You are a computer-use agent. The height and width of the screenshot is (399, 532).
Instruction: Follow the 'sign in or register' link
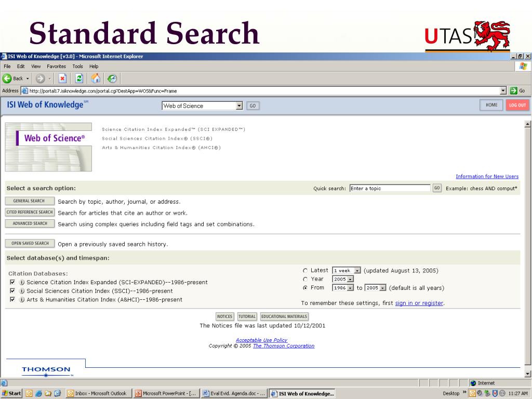click(x=419, y=303)
